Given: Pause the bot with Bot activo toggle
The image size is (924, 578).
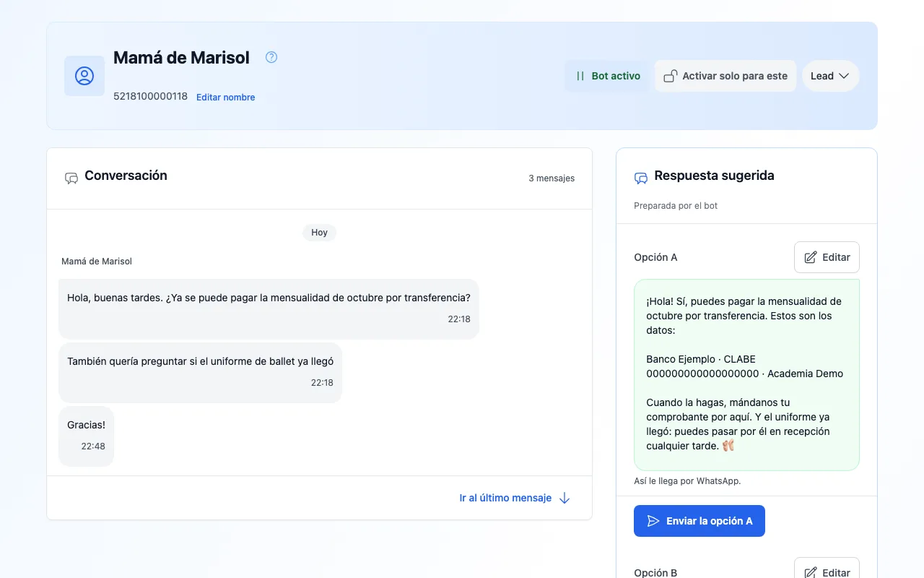Looking at the screenshot, I should click(x=608, y=76).
